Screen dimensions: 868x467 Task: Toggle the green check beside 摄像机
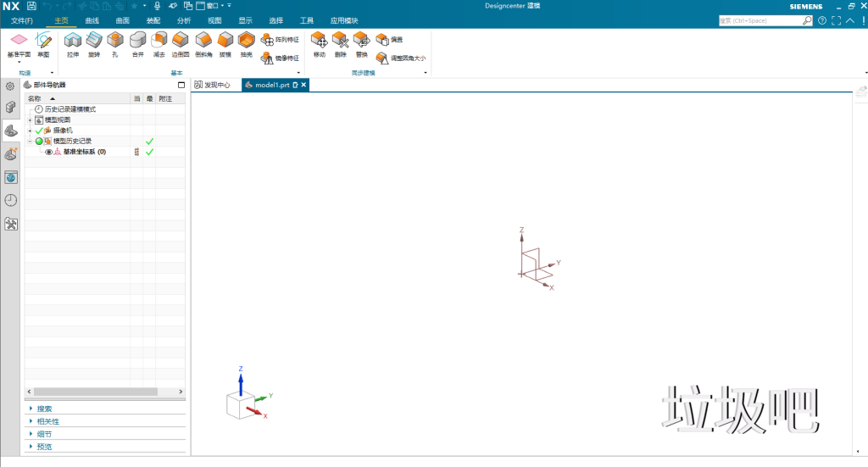[39, 131]
